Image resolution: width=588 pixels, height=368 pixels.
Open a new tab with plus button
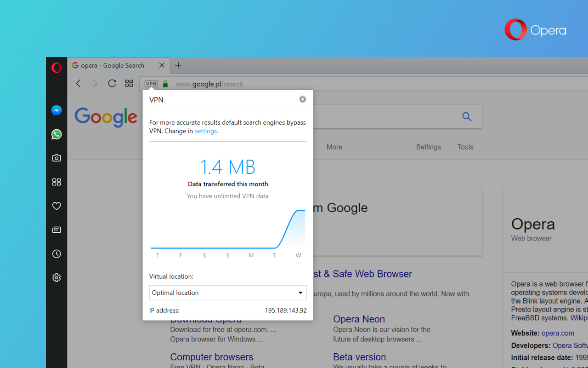(178, 65)
